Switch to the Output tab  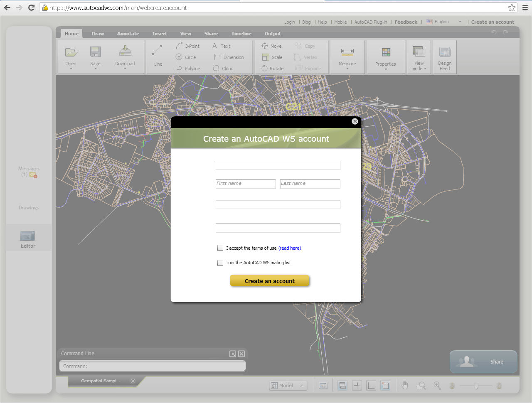273,34
